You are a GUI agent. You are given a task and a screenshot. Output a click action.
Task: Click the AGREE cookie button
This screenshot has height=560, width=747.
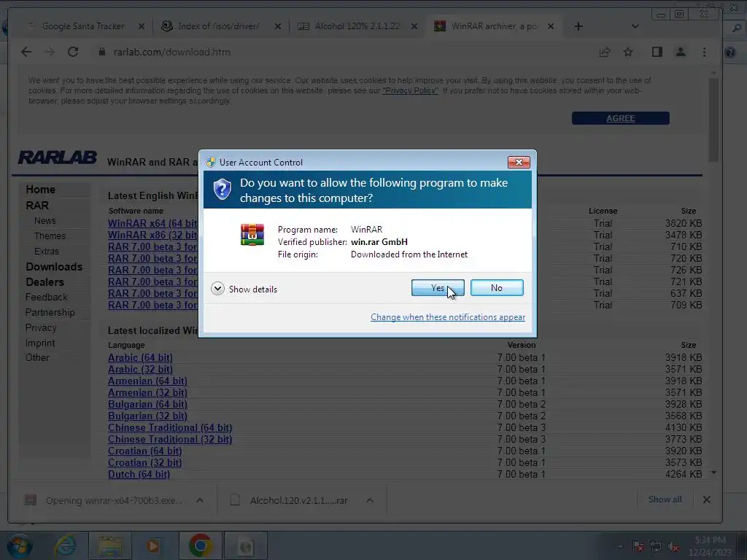620,118
